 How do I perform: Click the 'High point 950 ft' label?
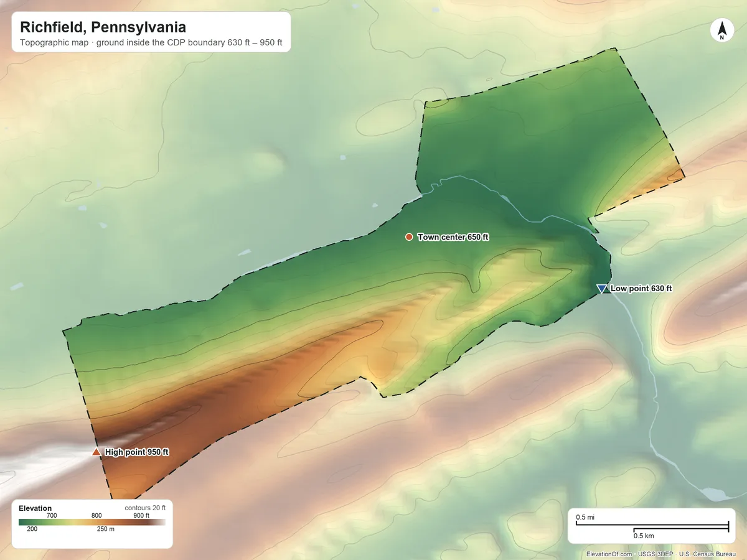(x=137, y=452)
